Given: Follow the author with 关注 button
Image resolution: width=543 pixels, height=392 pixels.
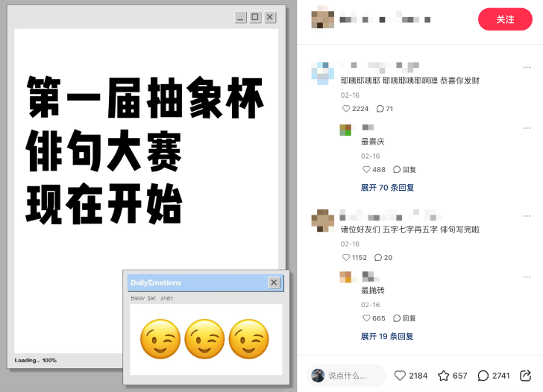Looking at the screenshot, I should [505, 19].
